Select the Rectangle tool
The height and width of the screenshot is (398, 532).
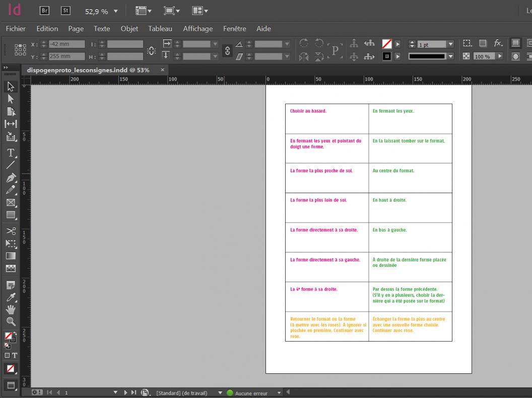pyautogui.click(x=11, y=215)
